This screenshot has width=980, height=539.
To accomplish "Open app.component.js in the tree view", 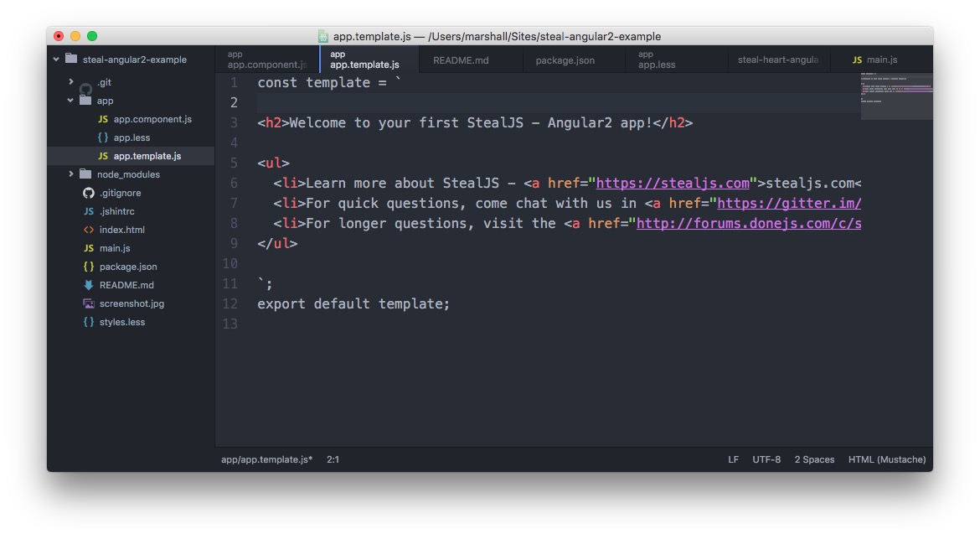I will click(152, 119).
